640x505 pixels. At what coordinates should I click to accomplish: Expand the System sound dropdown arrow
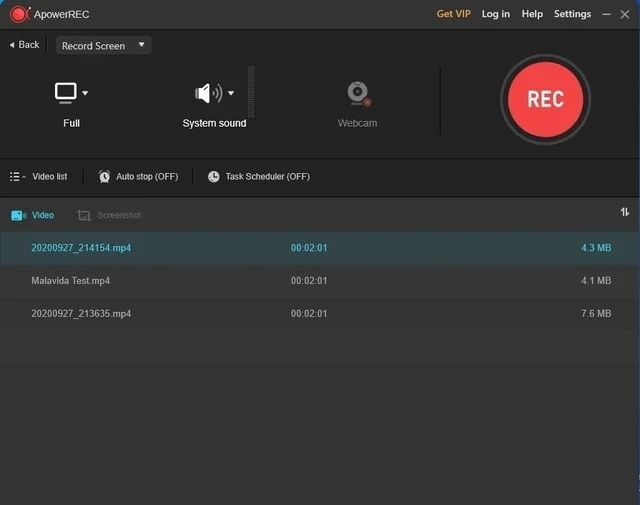coord(231,93)
